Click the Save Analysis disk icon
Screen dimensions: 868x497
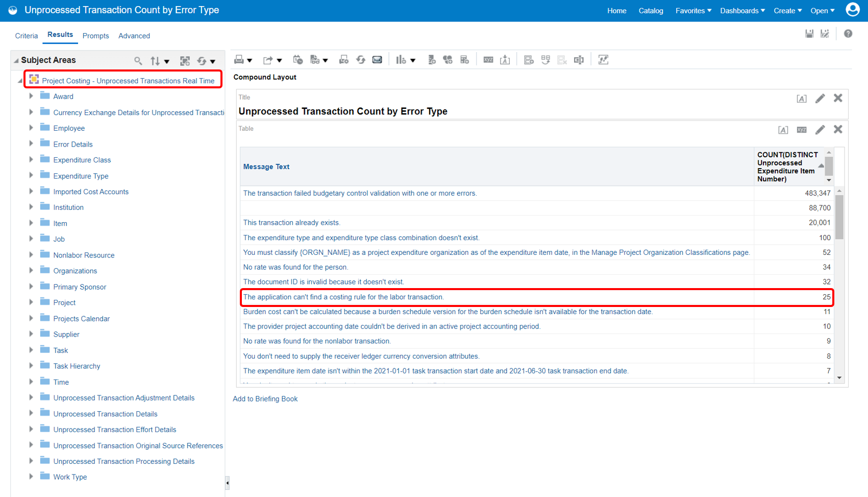tap(809, 34)
